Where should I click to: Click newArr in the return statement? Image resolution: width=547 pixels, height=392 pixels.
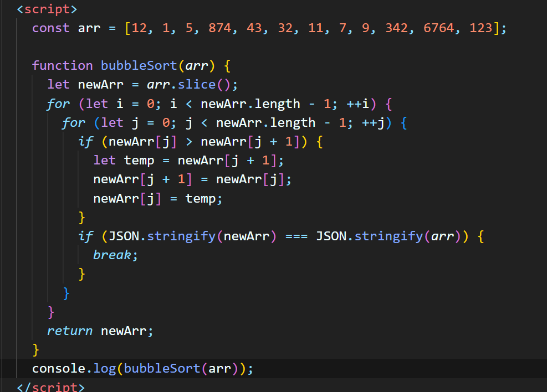124,331
